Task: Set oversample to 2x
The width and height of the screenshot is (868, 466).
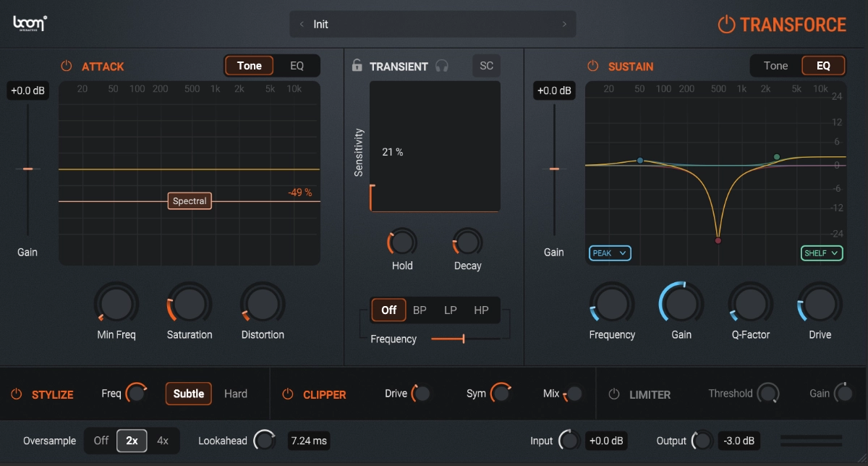Action: click(132, 441)
